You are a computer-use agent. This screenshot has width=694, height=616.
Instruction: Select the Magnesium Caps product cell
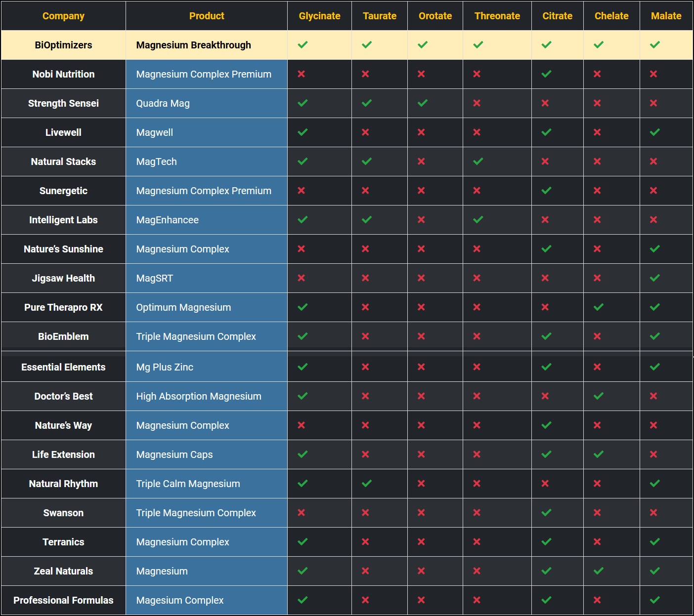(207, 454)
